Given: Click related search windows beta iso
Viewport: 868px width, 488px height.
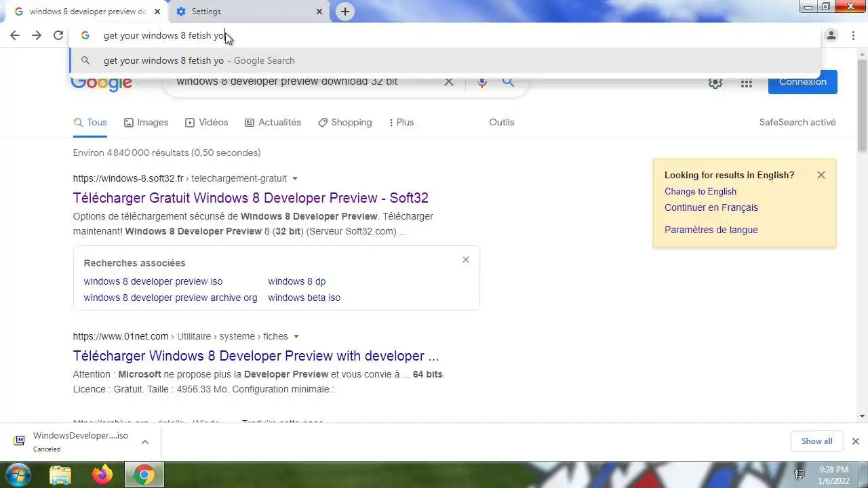Looking at the screenshot, I should pos(304,298).
